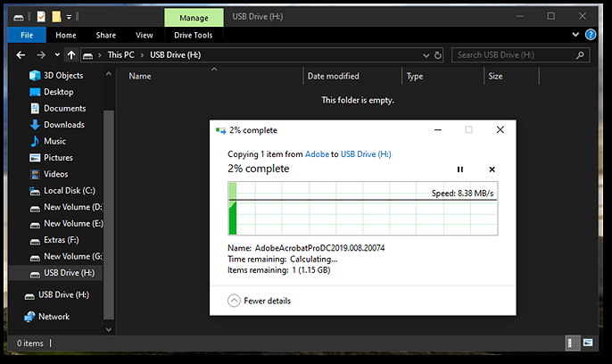Viewport: 612px width, 364px height.
Task: Cancel the copy with the X icon
Action: click(492, 170)
